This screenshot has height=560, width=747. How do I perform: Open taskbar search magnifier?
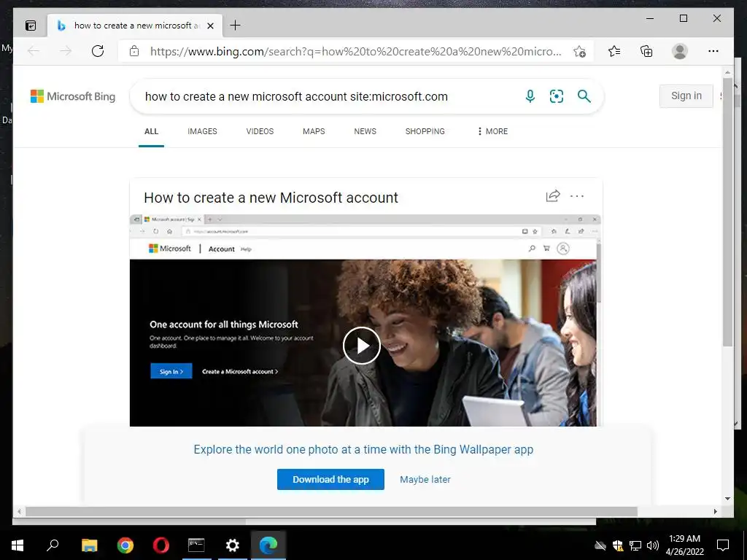click(53, 545)
